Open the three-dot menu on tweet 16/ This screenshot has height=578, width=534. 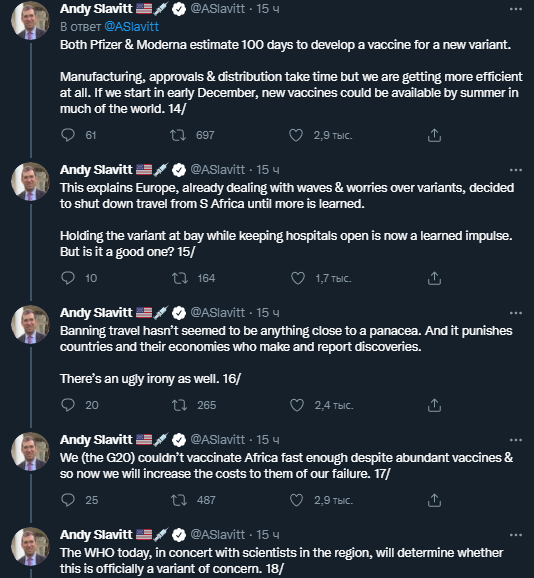pyautogui.click(x=516, y=313)
